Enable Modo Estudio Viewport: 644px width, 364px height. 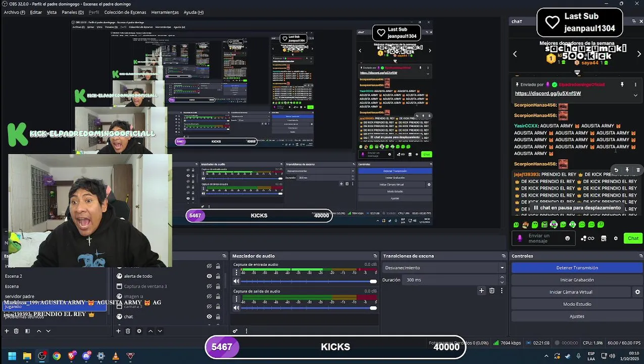coord(577,304)
